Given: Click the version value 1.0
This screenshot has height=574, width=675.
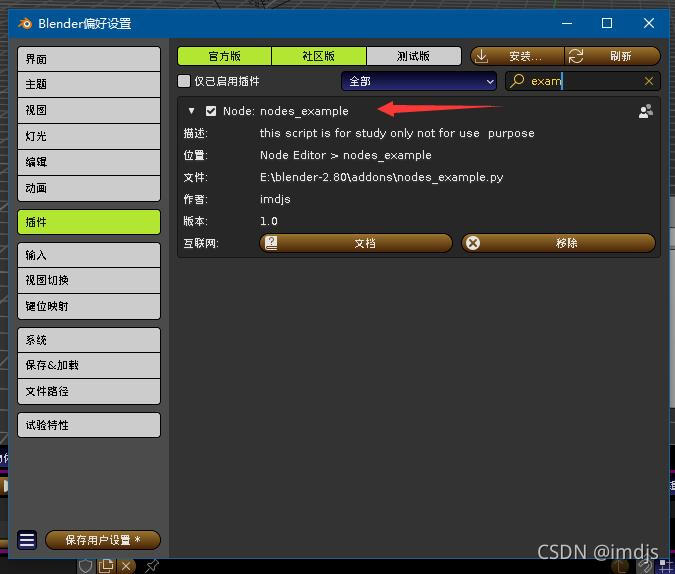Looking at the screenshot, I should click(269, 221).
